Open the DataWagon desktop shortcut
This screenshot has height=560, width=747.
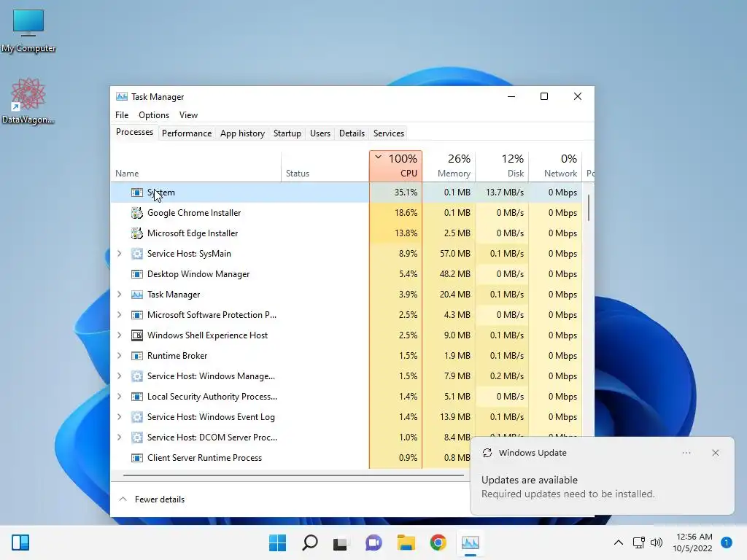point(28,101)
